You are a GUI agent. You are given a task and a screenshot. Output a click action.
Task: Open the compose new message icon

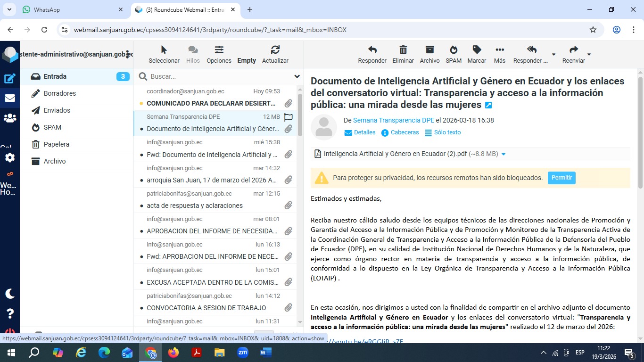click(10, 79)
